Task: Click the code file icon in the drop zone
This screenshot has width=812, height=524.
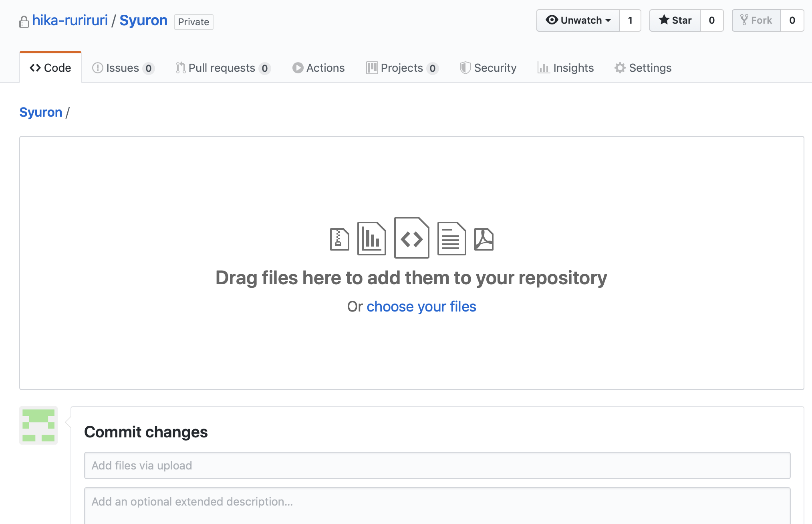Action: coord(411,238)
